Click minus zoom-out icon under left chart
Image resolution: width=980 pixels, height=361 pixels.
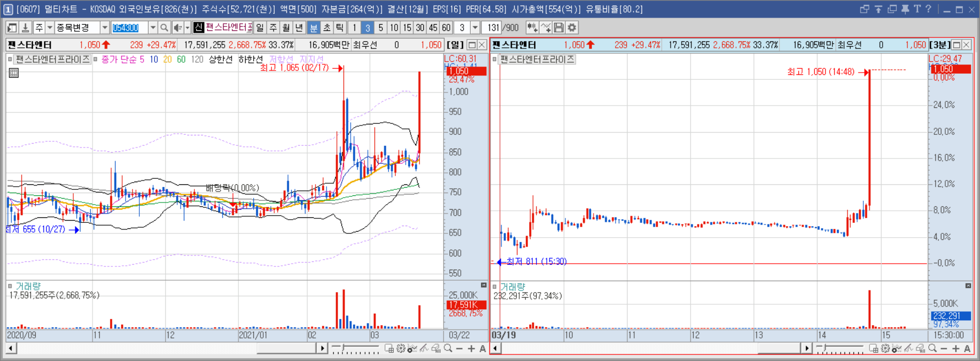point(460,348)
